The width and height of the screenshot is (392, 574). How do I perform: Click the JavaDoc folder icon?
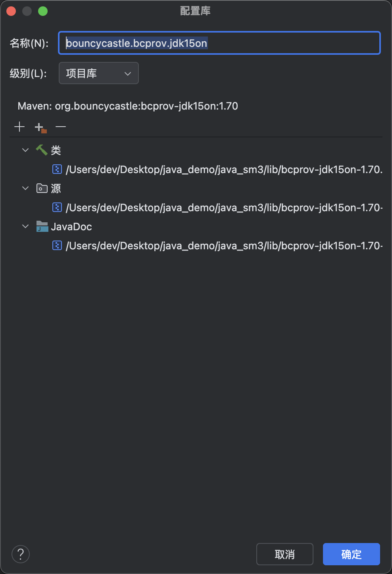tap(42, 226)
